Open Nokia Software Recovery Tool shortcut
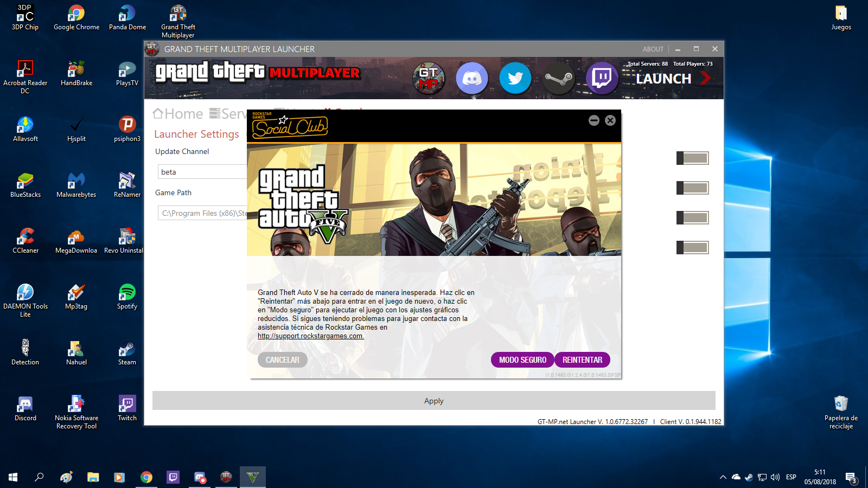 tap(76, 412)
